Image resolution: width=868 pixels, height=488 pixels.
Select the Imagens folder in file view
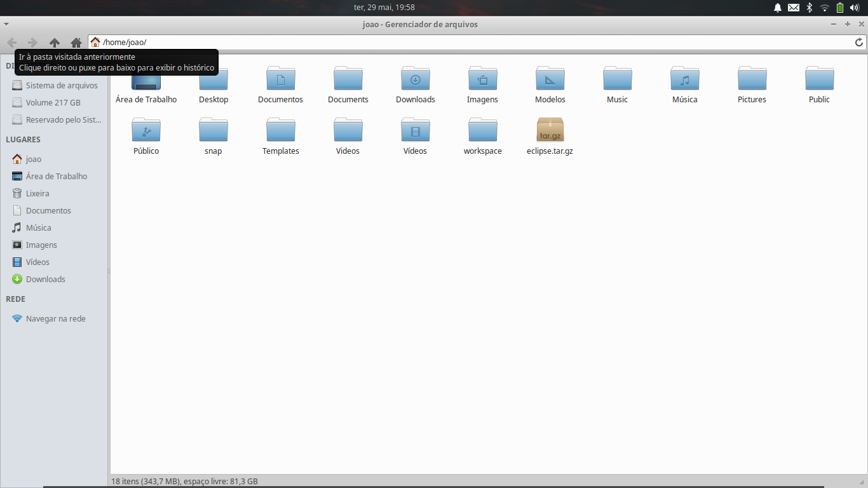[x=483, y=86]
